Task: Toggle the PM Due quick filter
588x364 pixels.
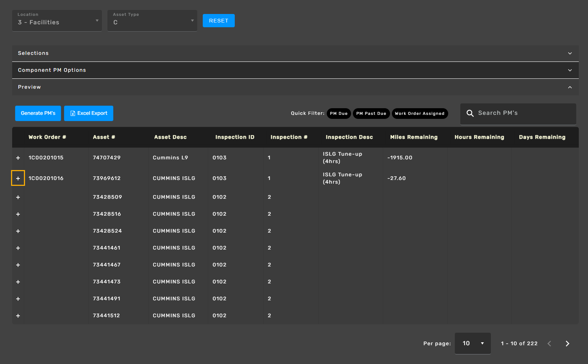Action: (339, 113)
